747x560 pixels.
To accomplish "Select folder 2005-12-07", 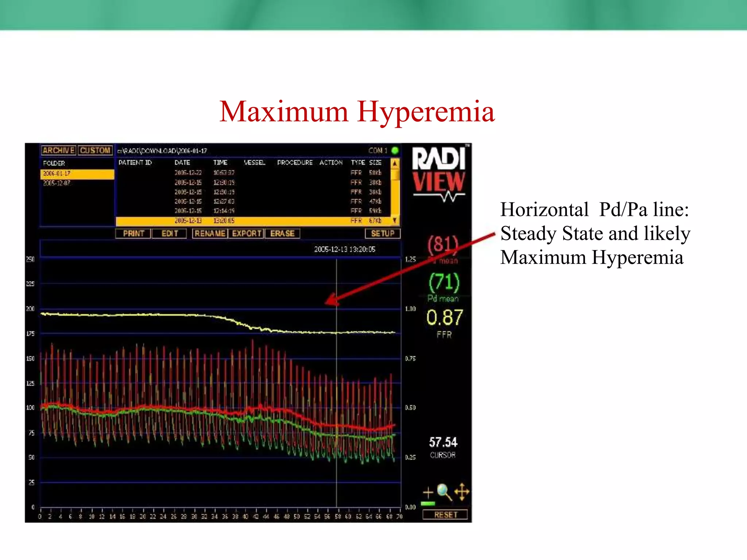I will click(57, 183).
